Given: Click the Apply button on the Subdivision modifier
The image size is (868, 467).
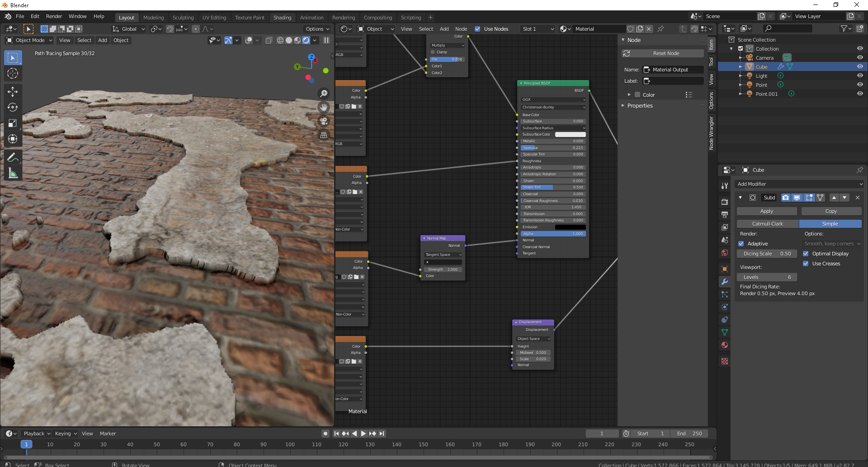Looking at the screenshot, I should click(x=766, y=211).
